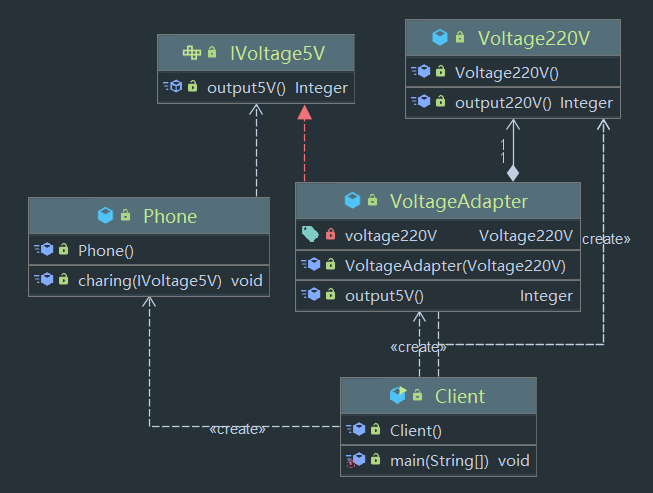Screen dimensions: 653x493
Task: Select the Client() constructor row
Action: click(x=438, y=430)
